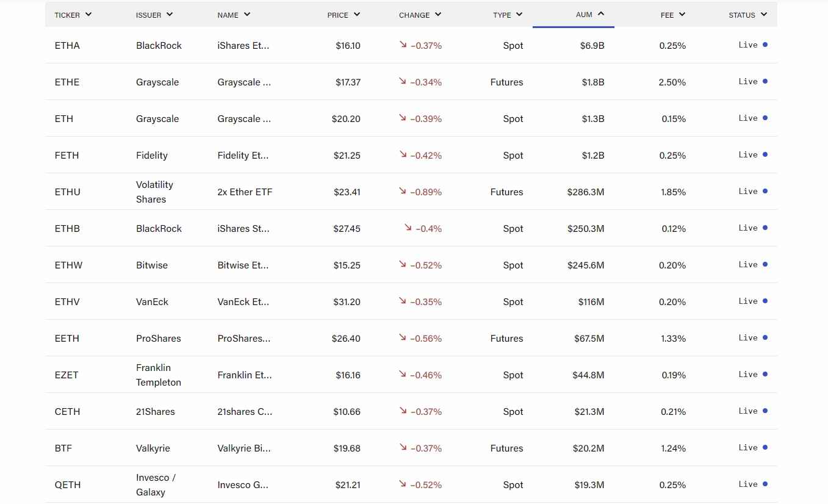Click the blue Live dot for ETHE
Viewport: 828px width, 504px height.
pos(765,81)
